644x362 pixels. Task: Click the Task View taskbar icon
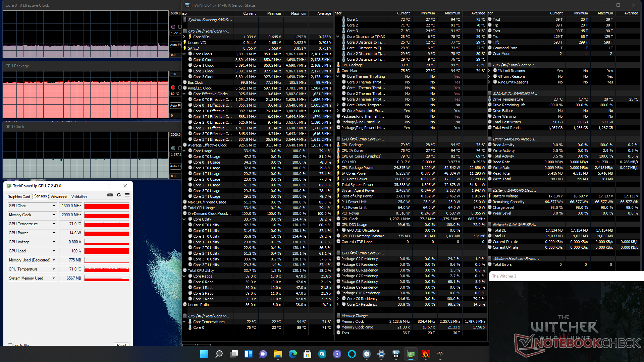point(233,354)
